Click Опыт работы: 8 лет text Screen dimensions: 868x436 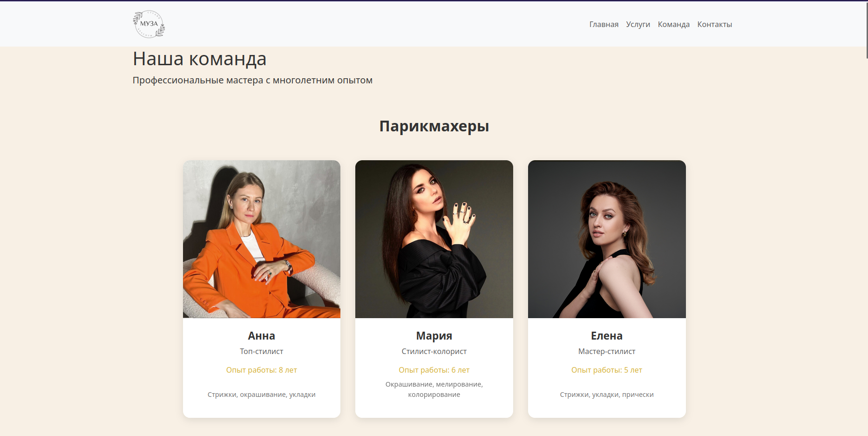[x=262, y=370]
